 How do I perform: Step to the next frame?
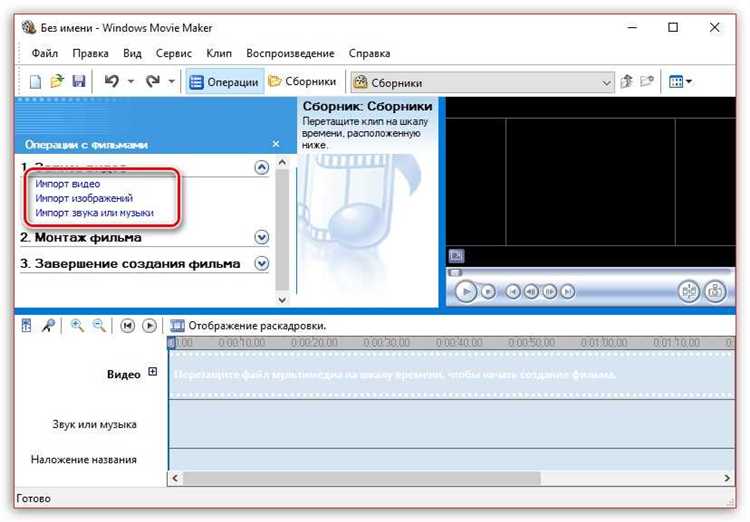[549, 291]
